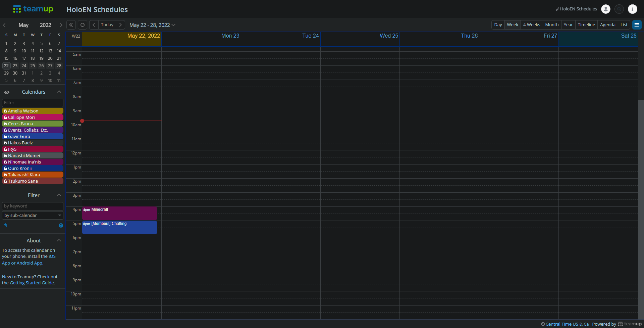Collapse the Filter panel
644x328 pixels.
pyautogui.click(x=59, y=195)
